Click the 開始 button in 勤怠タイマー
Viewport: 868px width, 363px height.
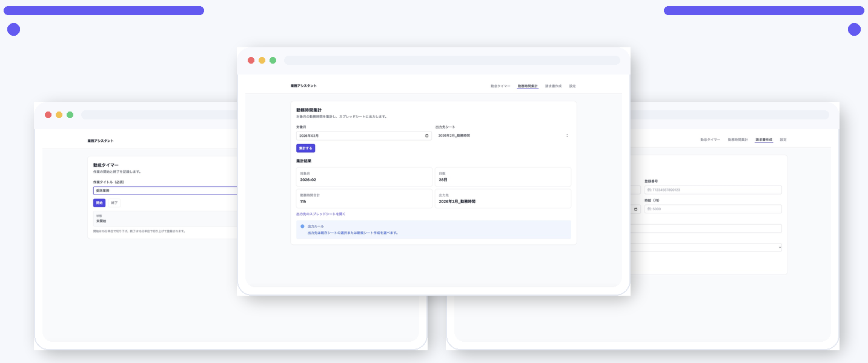tap(99, 203)
